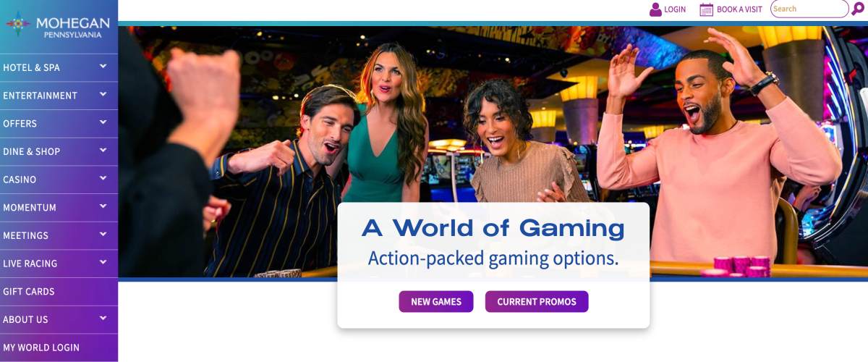Viewport: 868px width, 362px height.
Task: Click the magnifying glass search icon
Action: pos(858,9)
